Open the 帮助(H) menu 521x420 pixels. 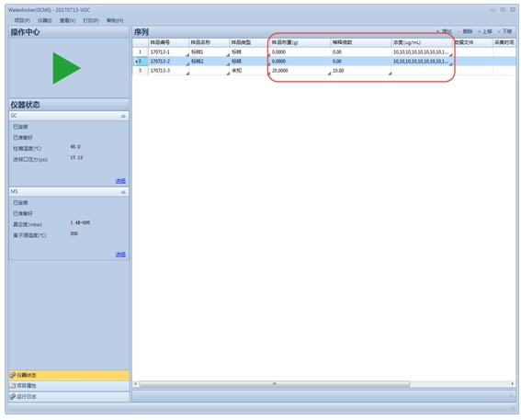tap(115, 20)
